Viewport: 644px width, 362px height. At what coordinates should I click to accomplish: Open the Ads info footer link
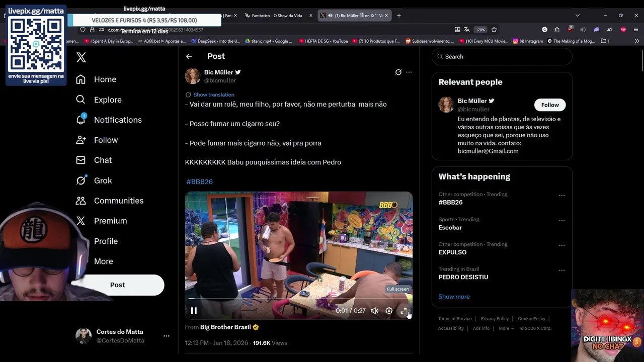[481, 328]
